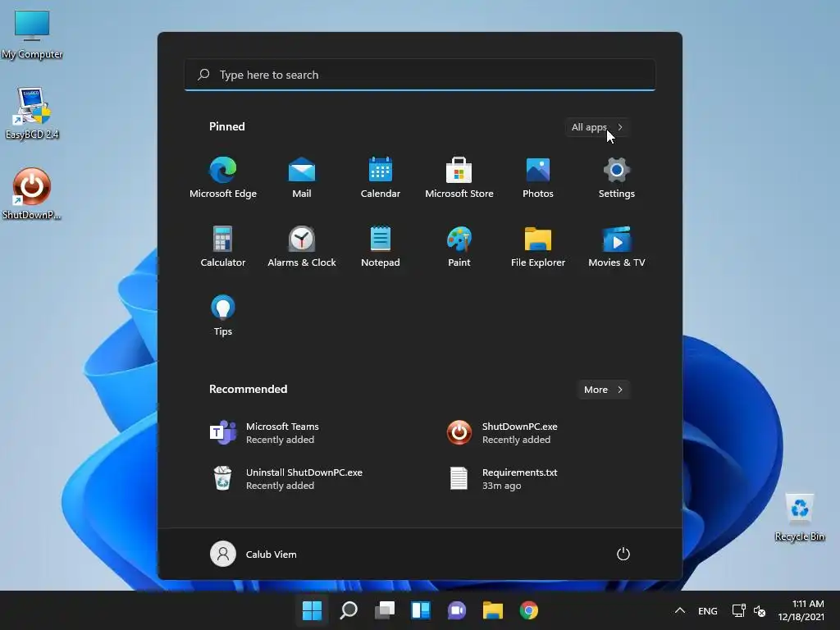Click the power button in Start menu
Image resolution: width=840 pixels, height=630 pixels.
coord(623,554)
